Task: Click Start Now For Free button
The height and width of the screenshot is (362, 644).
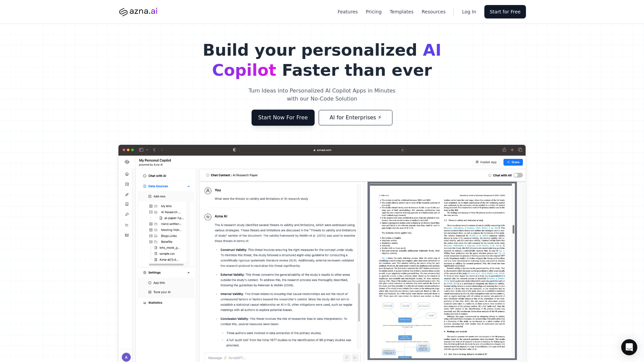Action: coord(283,117)
